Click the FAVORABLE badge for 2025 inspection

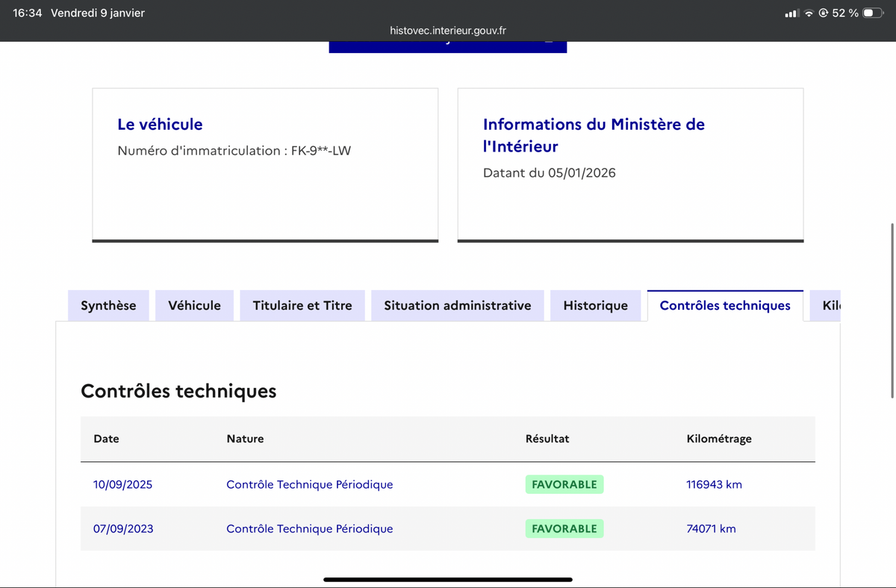tap(564, 484)
